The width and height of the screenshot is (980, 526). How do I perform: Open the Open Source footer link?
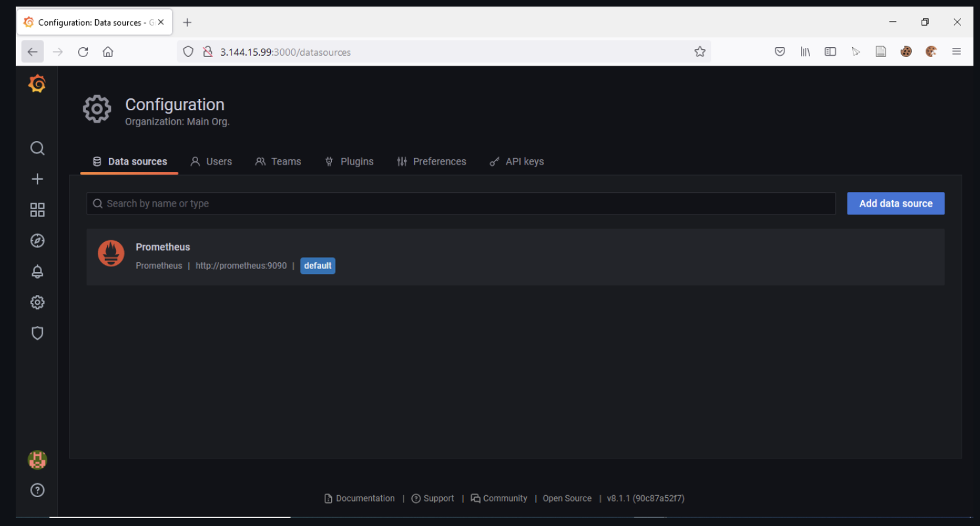click(x=567, y=498)
